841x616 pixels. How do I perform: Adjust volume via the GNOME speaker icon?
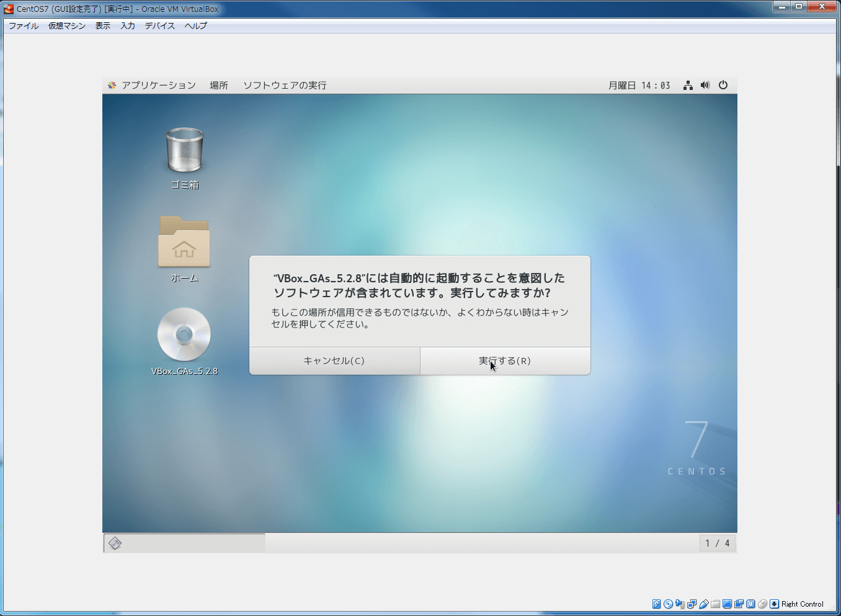(x=705, y=85)
